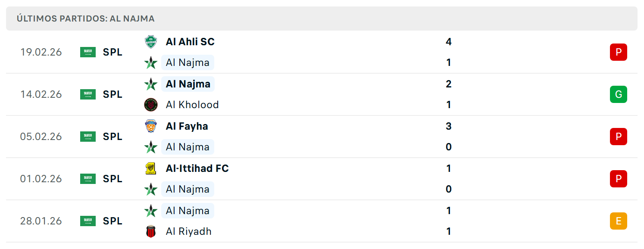644x249 pixels.
Task: Click the orange E result badge
Action: 618,221
